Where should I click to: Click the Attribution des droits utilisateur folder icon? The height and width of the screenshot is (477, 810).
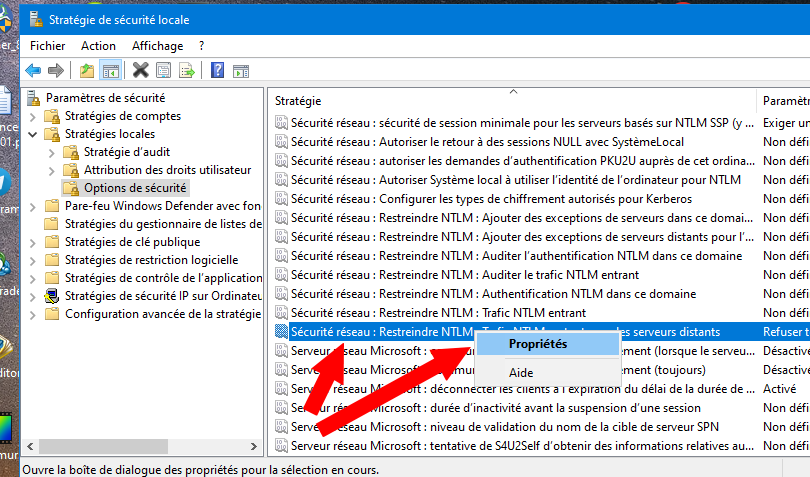point(71,170)
